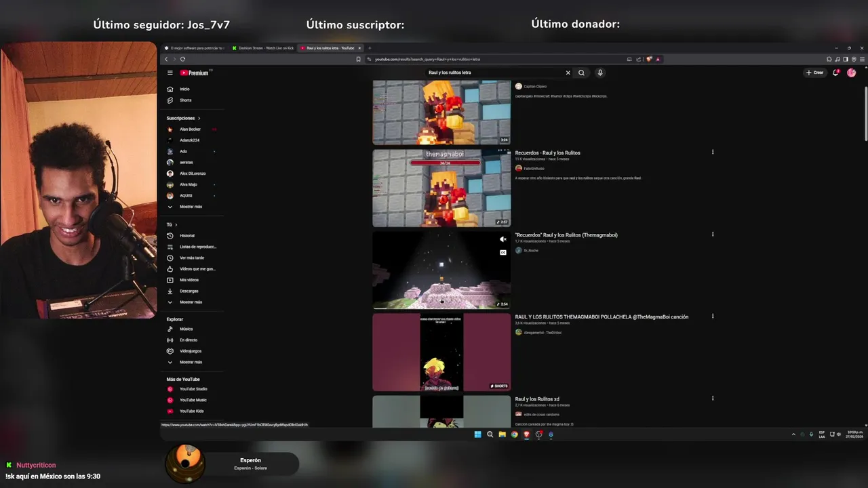
Task: Open taskbar search magnifier
Action: tap(490, 434)
